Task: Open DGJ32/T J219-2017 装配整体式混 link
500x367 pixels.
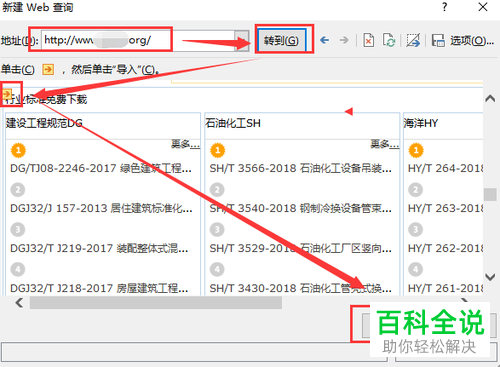Action: pyautogui.click(x=99, y=248)
